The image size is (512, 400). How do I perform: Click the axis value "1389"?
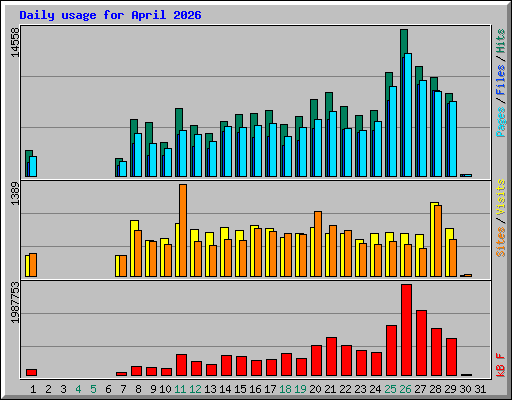click(15, 193)
